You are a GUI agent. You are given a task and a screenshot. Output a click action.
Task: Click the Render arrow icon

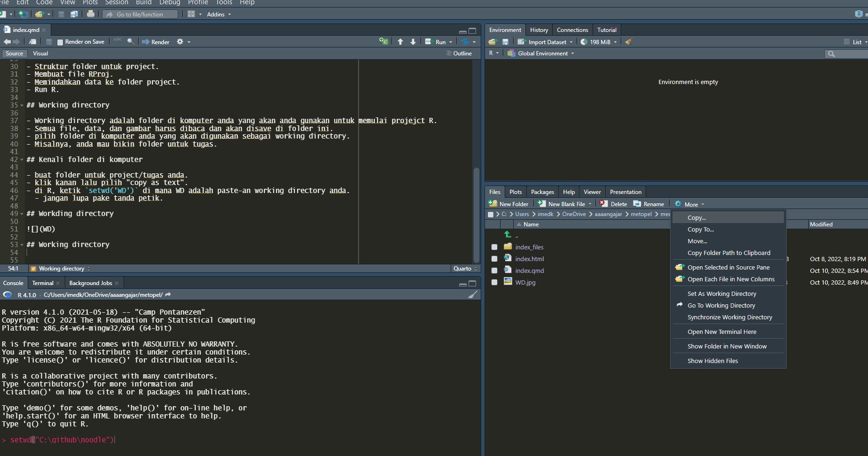[146, 42]
